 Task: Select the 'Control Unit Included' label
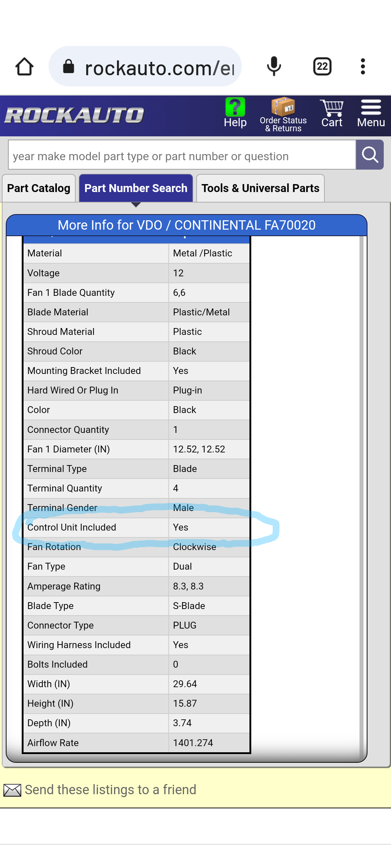pos(72,527)
